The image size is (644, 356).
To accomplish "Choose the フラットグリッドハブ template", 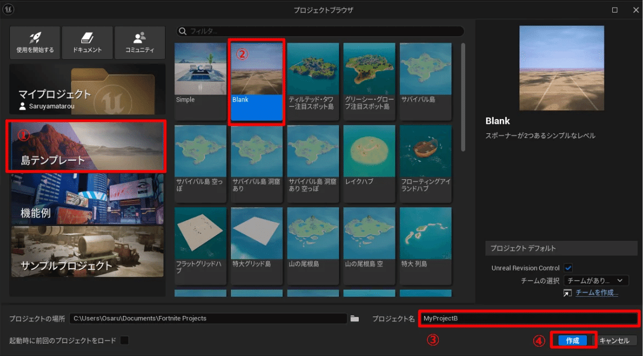I will tap(200, 246).
